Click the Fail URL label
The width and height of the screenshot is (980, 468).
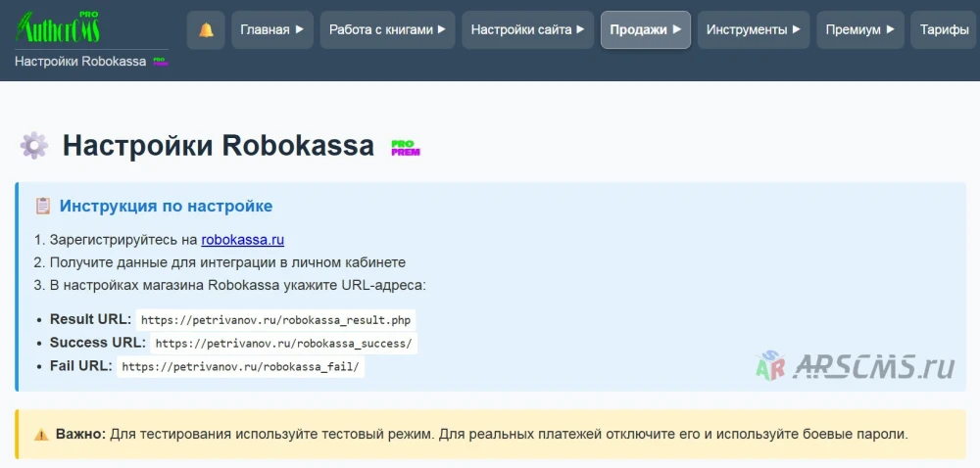tap(81, 365)
